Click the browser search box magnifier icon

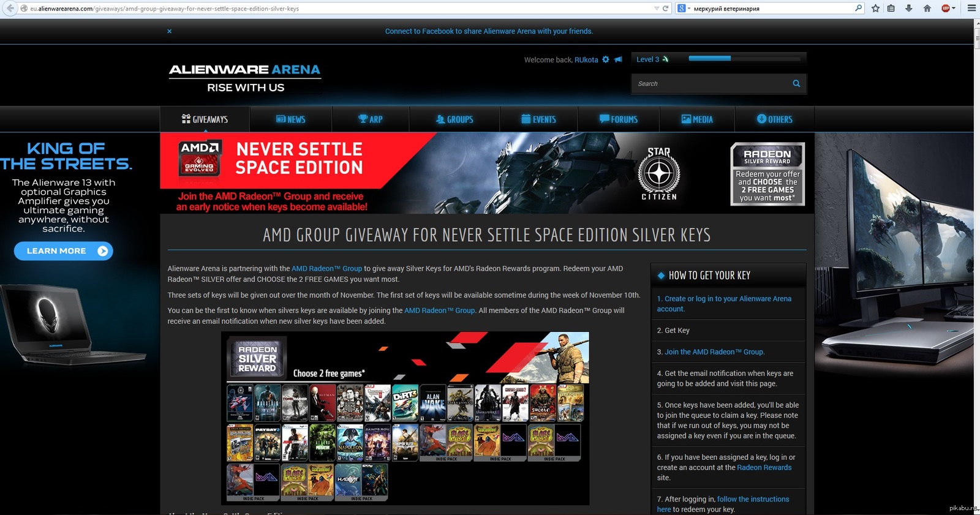(858, 8)
